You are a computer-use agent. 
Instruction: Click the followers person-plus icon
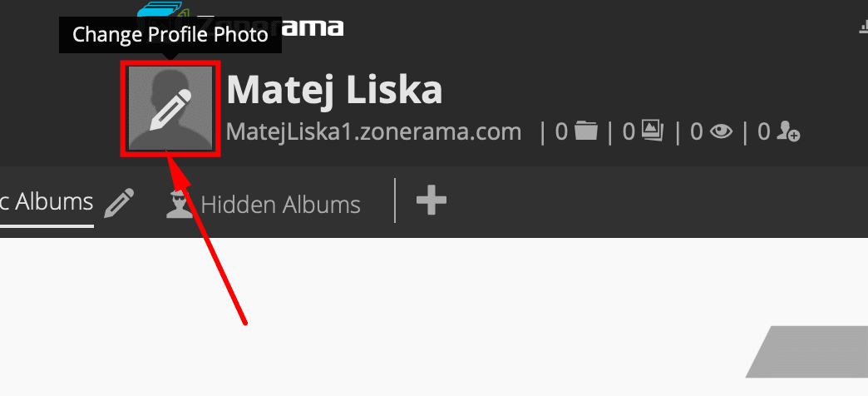coord(787,131)
